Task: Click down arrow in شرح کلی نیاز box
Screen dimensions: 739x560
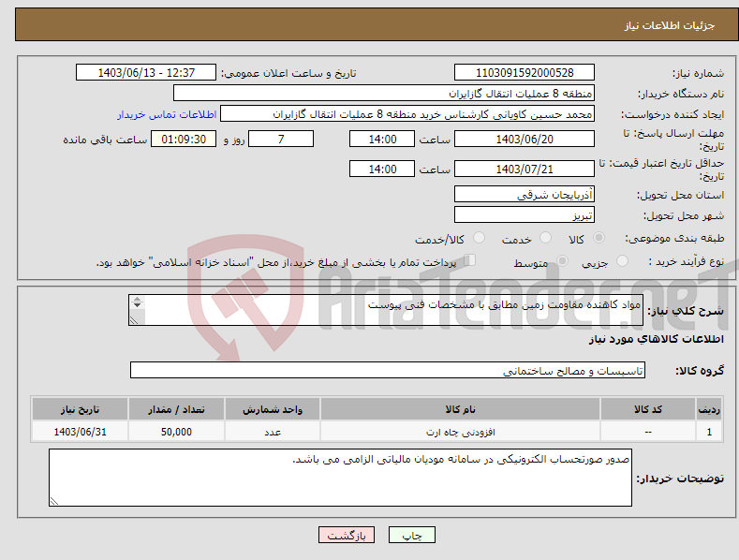Action: click(x=137, y=305)
